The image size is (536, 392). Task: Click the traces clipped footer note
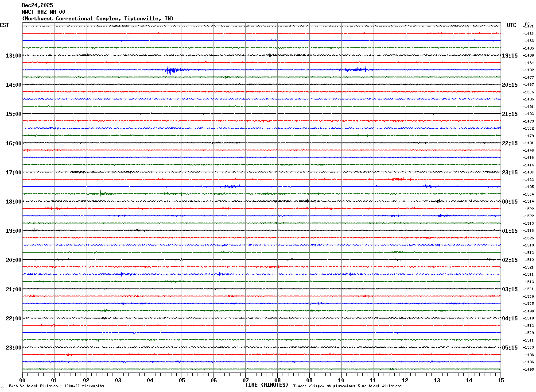pyautogui.click(x=347, y=386)
